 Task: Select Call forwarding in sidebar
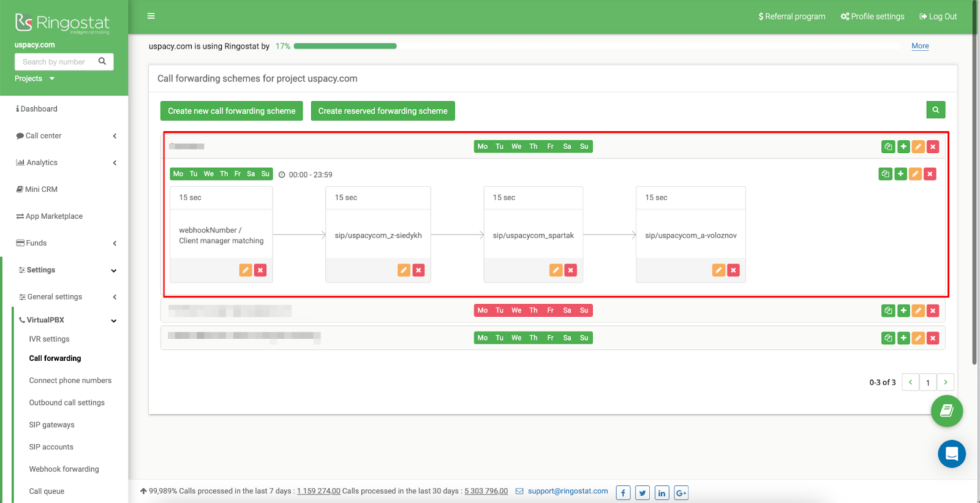coord(55,358)
